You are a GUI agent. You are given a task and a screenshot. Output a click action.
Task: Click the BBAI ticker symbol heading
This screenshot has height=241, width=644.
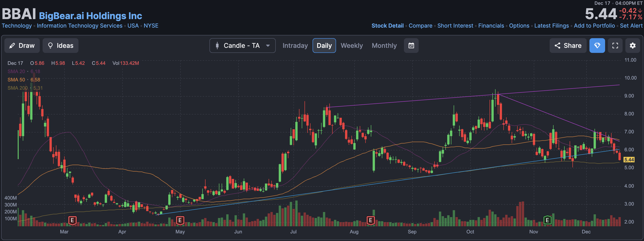pos(19,14)
